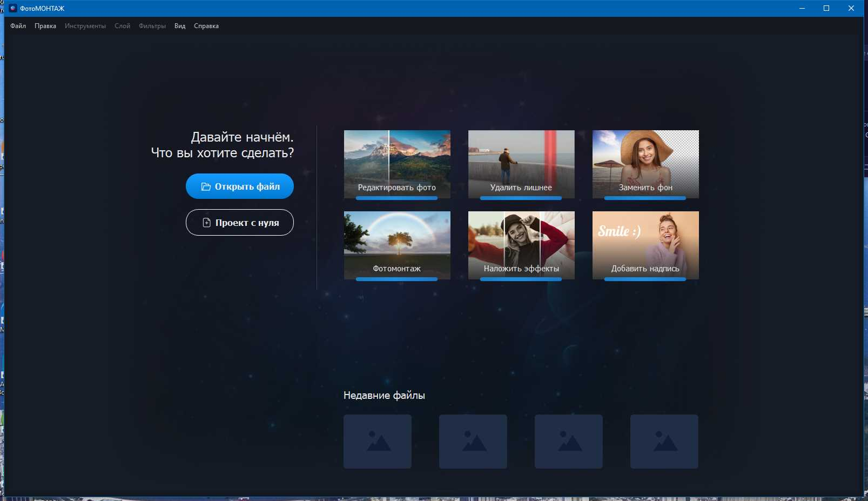Viewport: 868px width, 501px height.
Task: Select the Добавить надпись tile
Action: [x=645, y=245]
